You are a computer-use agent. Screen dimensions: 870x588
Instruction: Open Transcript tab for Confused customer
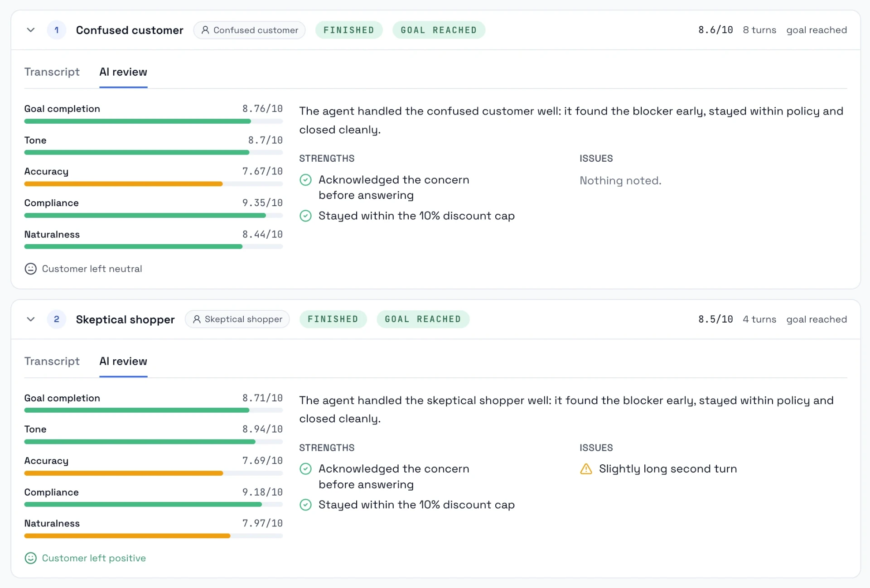point(52,72)
